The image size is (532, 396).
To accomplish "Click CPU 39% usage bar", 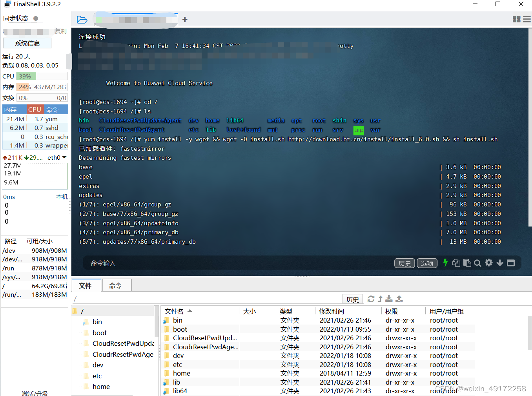I will (x=42, y=76).
